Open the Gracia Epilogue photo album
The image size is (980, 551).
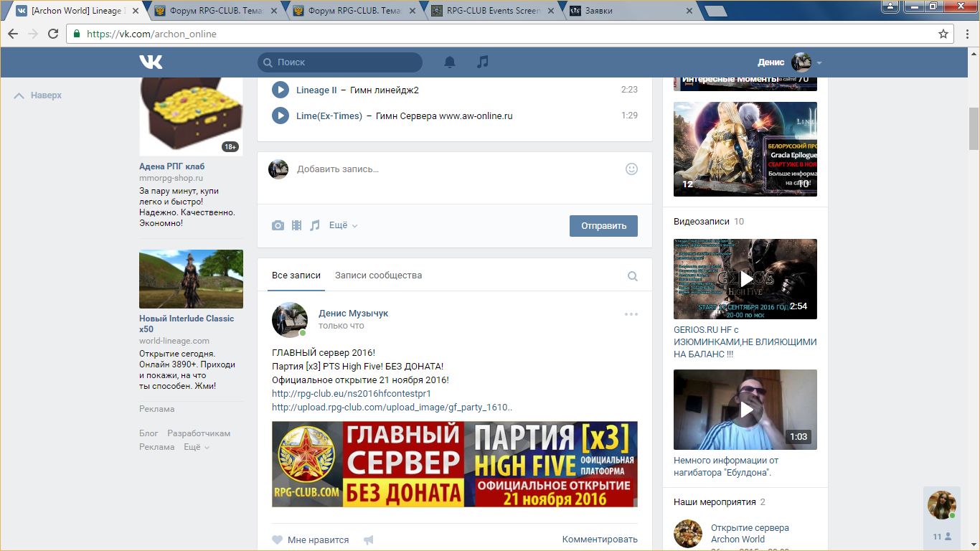pos(745,149)
